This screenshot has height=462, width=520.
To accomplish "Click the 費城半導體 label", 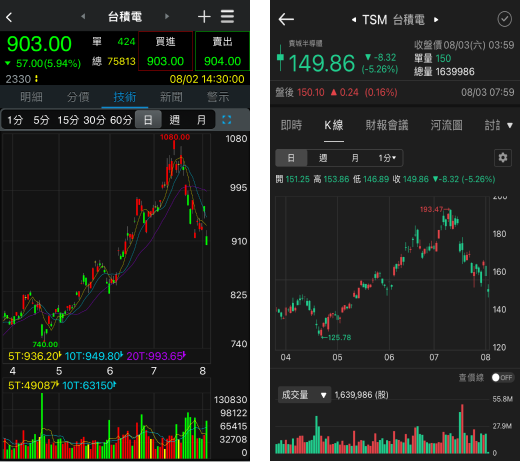I will [x=305, y=43].
